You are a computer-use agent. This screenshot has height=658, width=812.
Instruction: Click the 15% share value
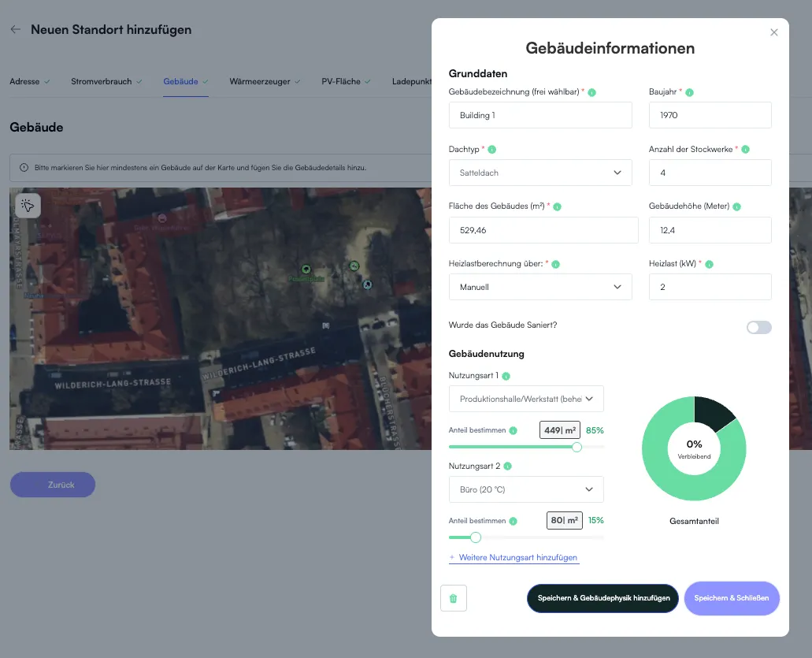pos(595,520)
